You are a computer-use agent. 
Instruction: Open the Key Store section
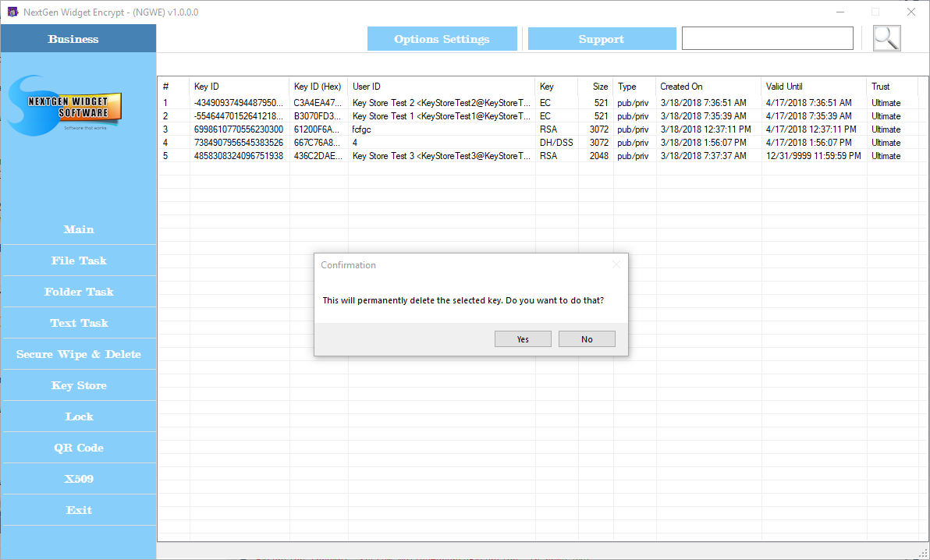79,385
